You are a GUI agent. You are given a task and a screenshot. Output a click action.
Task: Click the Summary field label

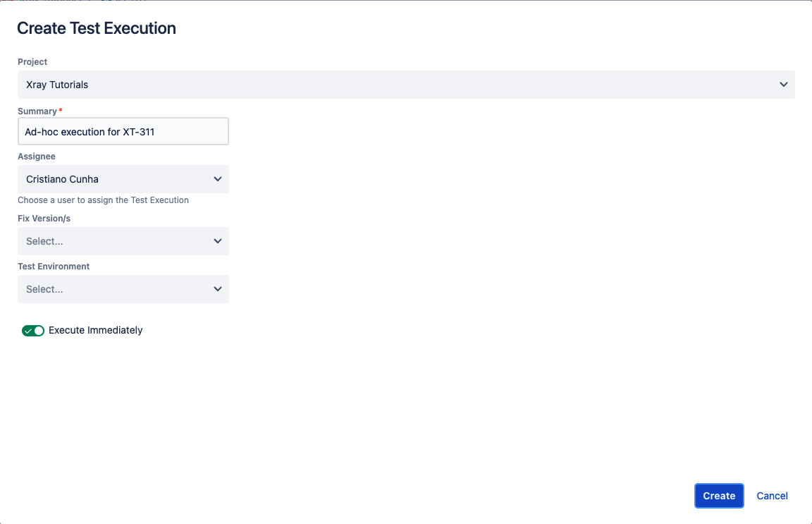pos(37,111)
